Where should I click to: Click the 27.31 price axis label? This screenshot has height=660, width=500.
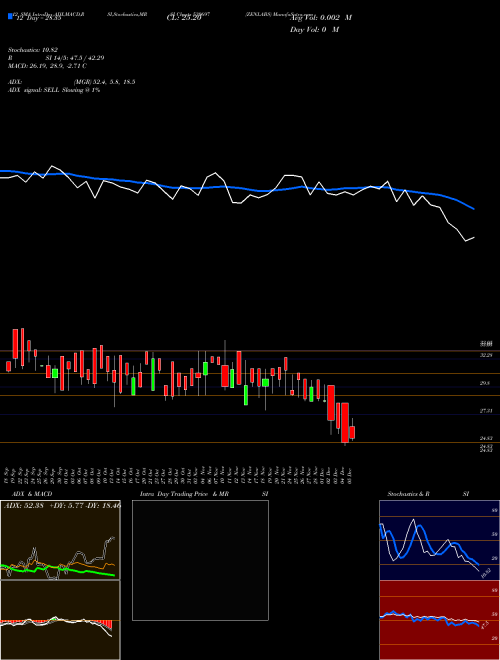(486, 411)
